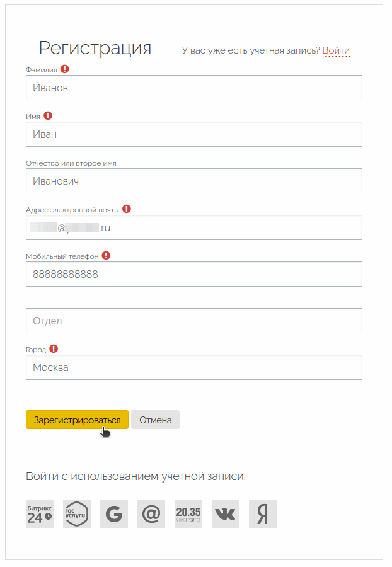Focus the Фамилия field containing Иванов
Screen dimensions: 392x567
[193, 88]
